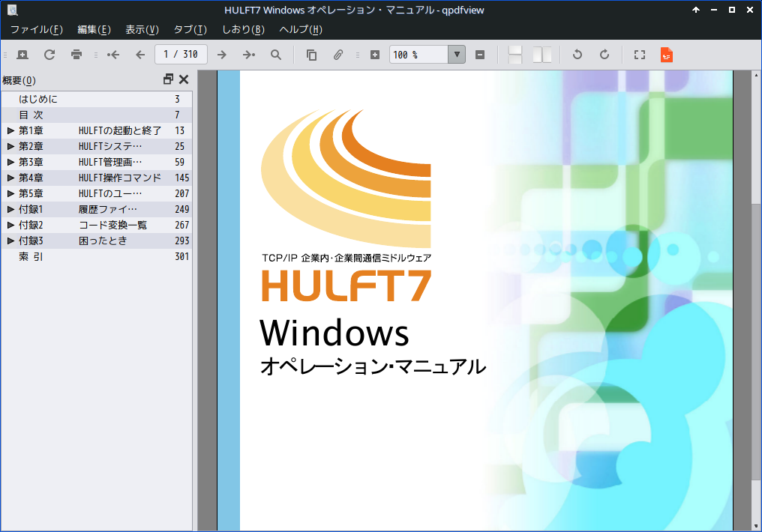Click the HULFTのユー… outline title

pos(110,193)
